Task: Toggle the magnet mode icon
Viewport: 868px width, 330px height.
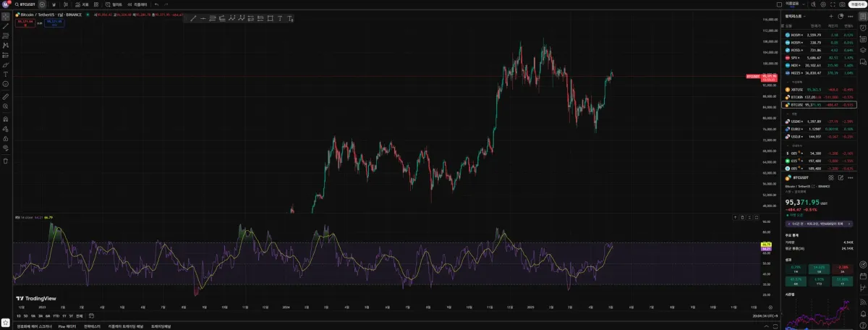Action: click(x=5, y=118)
